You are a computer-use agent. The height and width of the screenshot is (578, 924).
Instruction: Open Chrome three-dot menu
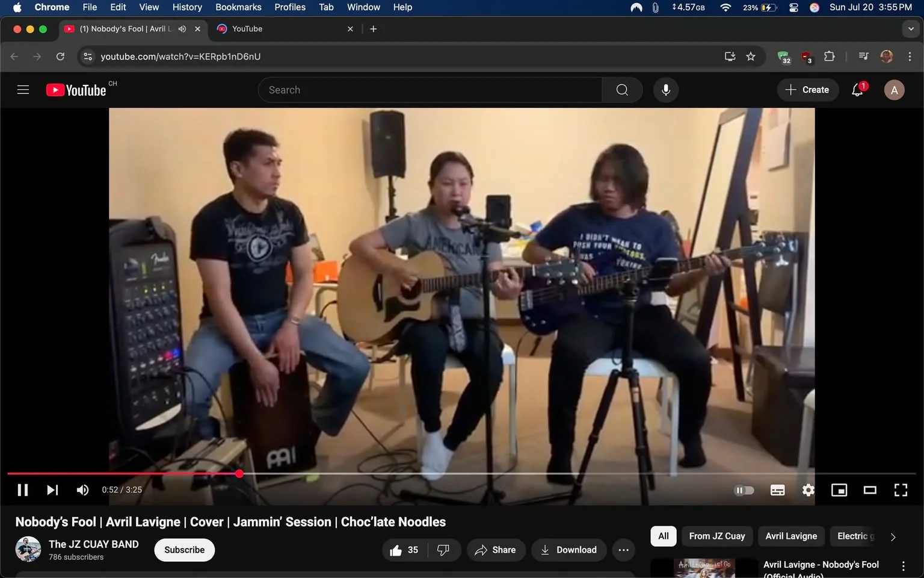click(910, 56)
